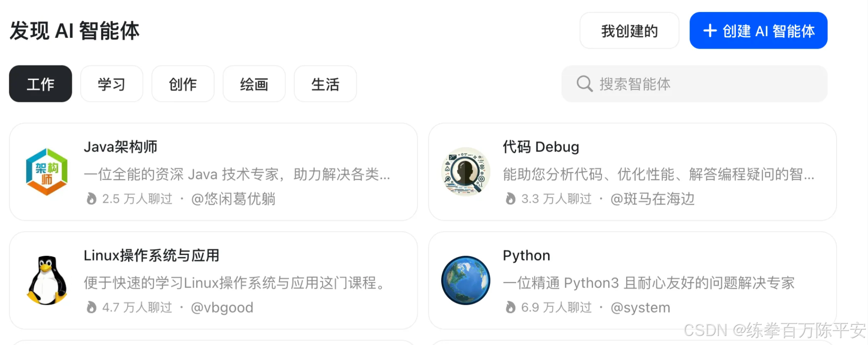The image size is (868, 345).
Task: Open the Python card title
Action: 526,255
